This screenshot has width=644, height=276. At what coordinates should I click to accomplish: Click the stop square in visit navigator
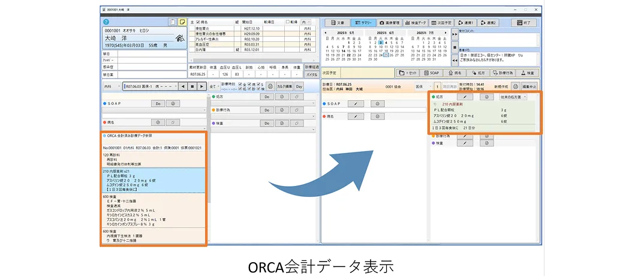click(x=192, y=86)
